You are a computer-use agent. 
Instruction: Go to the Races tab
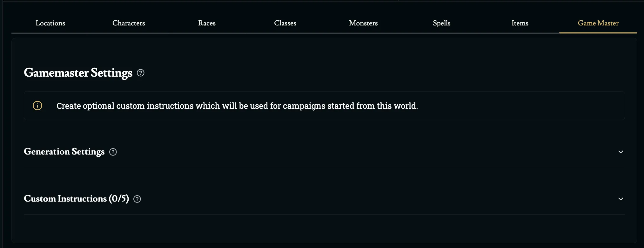click(207, 23)
